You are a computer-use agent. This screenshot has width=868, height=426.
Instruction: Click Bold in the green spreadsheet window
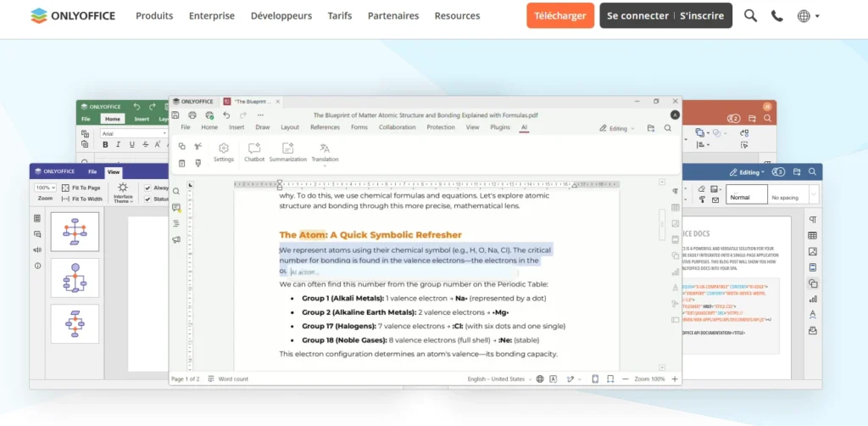[x=105, y=144]
